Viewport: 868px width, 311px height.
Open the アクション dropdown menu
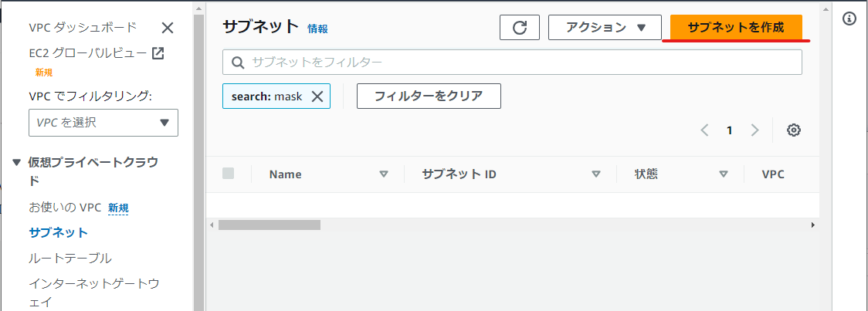[605, 28]
